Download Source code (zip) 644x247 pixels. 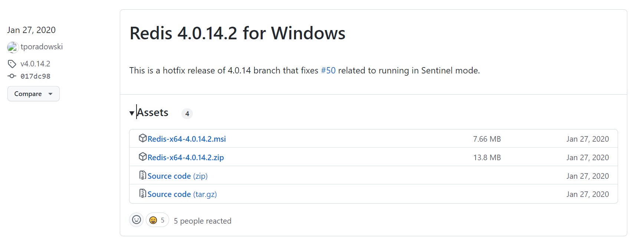pyautogui.click(x=177, y=176)
